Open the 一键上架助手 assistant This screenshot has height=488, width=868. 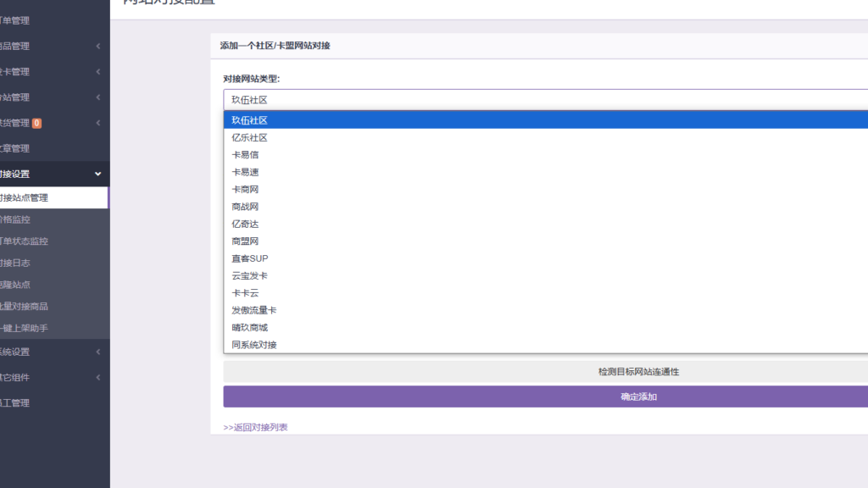tap(34, 327)
